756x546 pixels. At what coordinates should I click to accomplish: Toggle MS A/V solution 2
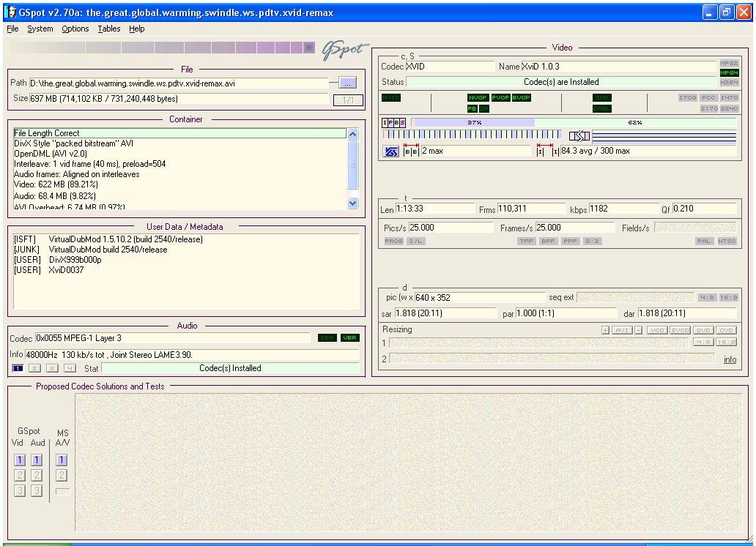click(62, 476)
